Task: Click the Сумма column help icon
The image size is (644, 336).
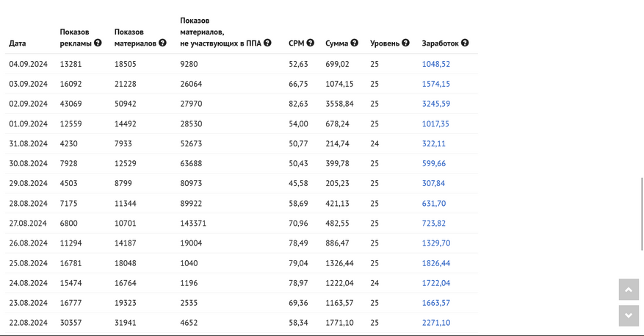Action: coord(355,43)
